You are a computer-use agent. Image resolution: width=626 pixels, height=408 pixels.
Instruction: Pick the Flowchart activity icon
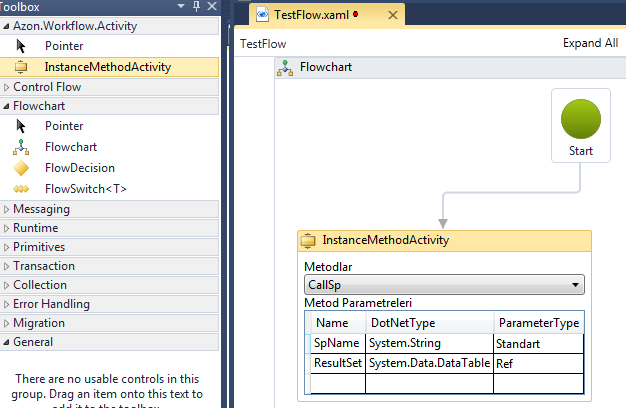(x=21, y=147)
